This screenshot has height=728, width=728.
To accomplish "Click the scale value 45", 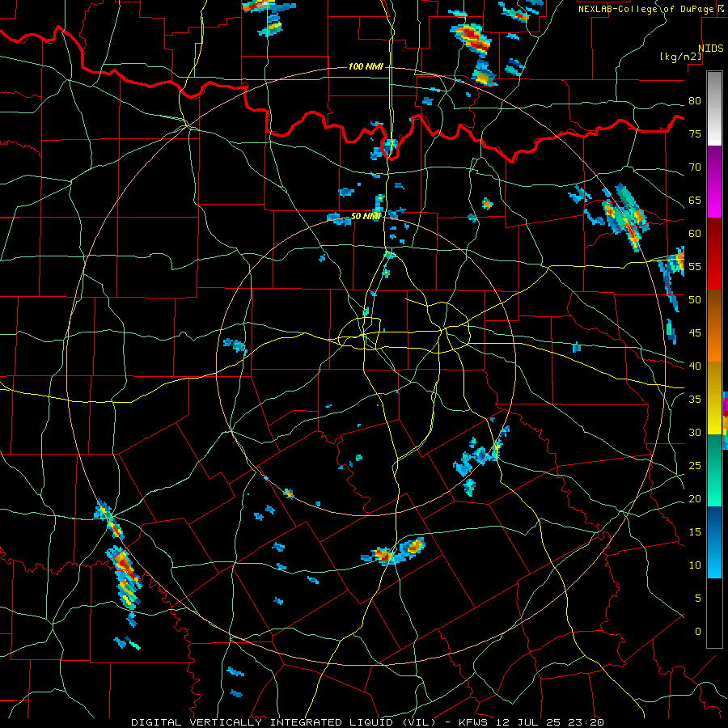I will coord(695,333).
